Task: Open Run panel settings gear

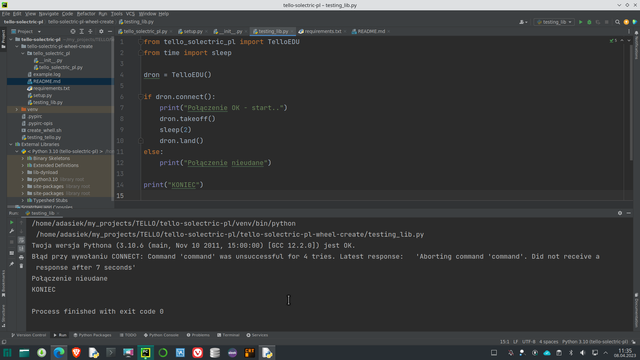Action: pyautogui.click(x=620, y=213)
